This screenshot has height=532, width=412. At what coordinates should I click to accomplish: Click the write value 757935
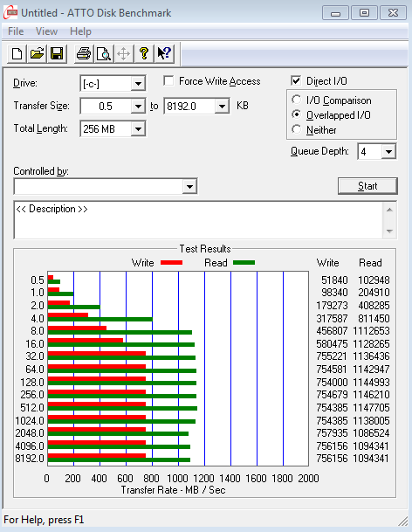tap(332, 433)
